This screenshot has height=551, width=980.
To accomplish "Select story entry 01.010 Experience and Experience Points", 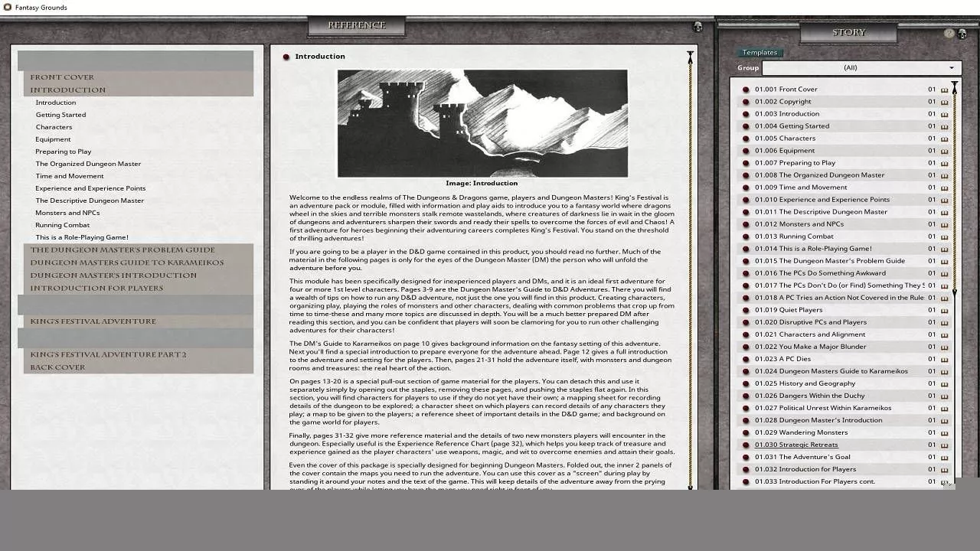I will pos(822,200).
